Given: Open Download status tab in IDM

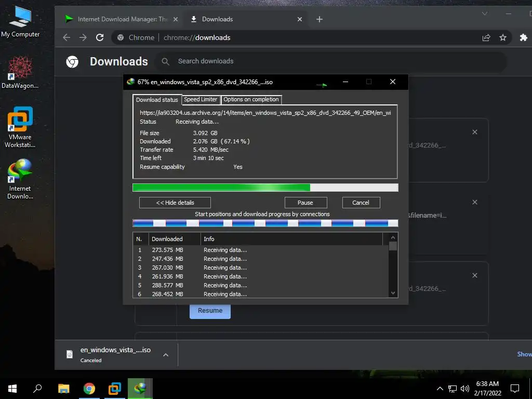Looking at the screenshot, I should point(157,100).
